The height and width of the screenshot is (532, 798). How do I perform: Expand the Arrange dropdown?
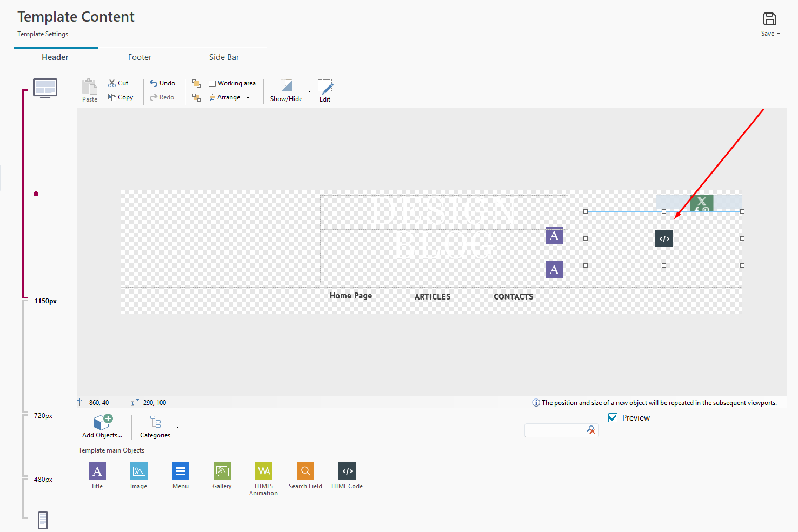[248, 98]
